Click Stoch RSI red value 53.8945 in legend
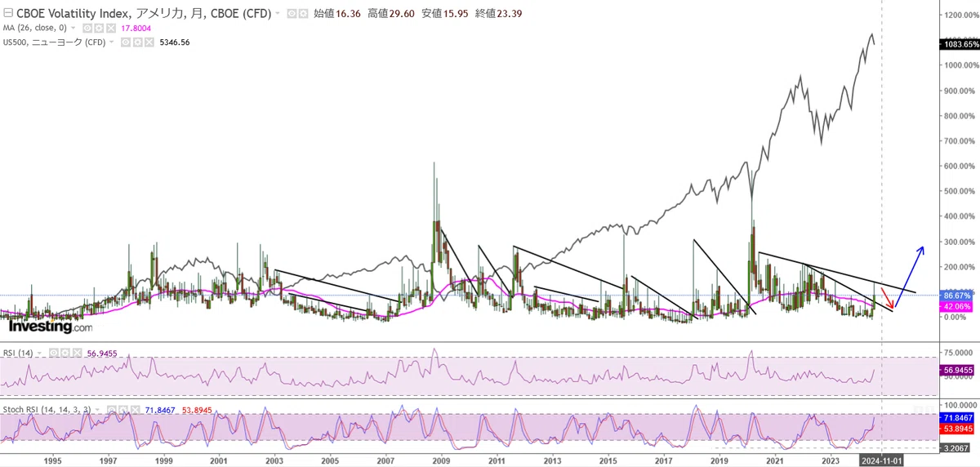 coord(197,410)
